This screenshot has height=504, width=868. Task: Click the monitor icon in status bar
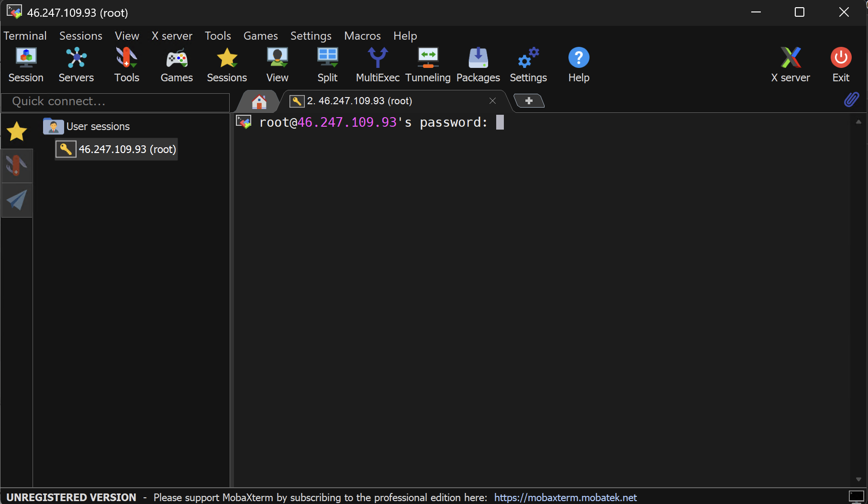coord(856,496)
